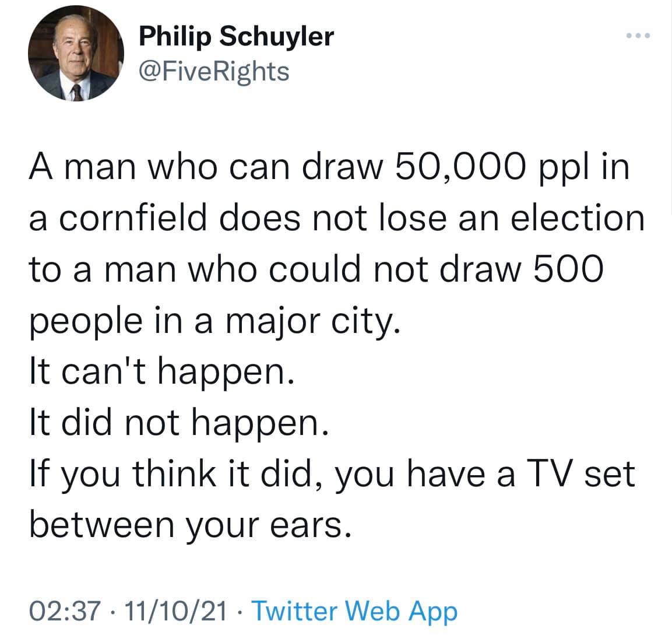The image size is (672, 642).
Task: Open the Philip Schuyler display name link
Action: (x=236, y=36)
